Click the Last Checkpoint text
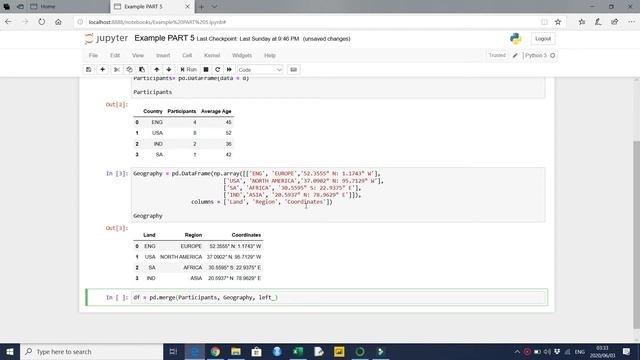Screen dimensions: 640x360 [x=248, y=39]
